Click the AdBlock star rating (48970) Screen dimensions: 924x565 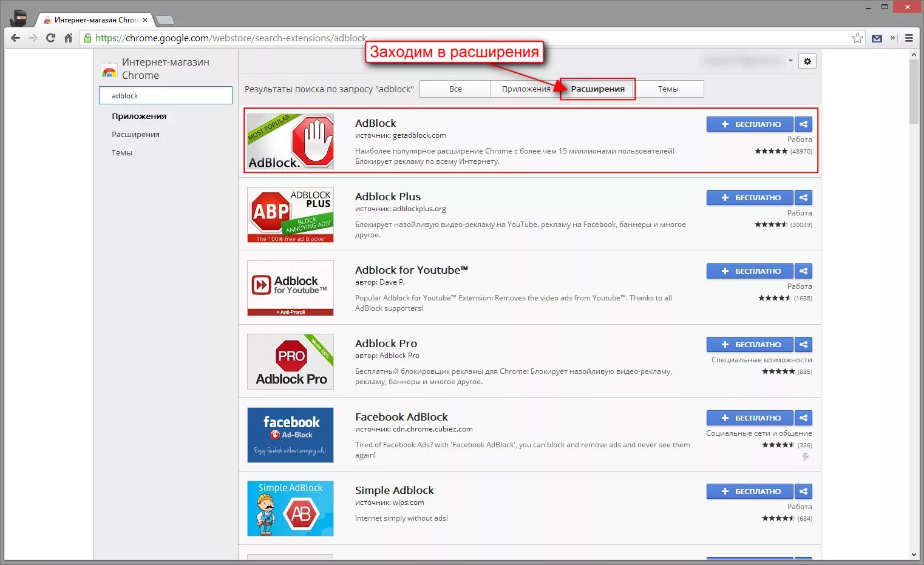783,151
